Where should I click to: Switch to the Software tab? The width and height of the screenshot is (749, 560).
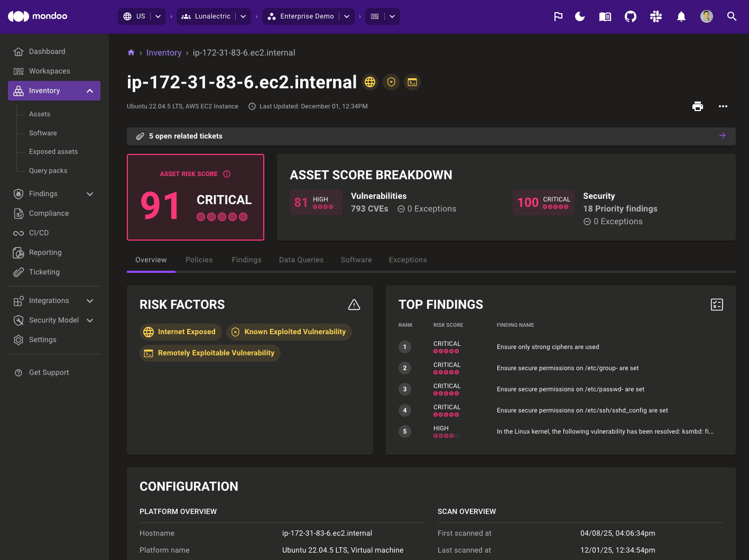(x=356, y=260)
